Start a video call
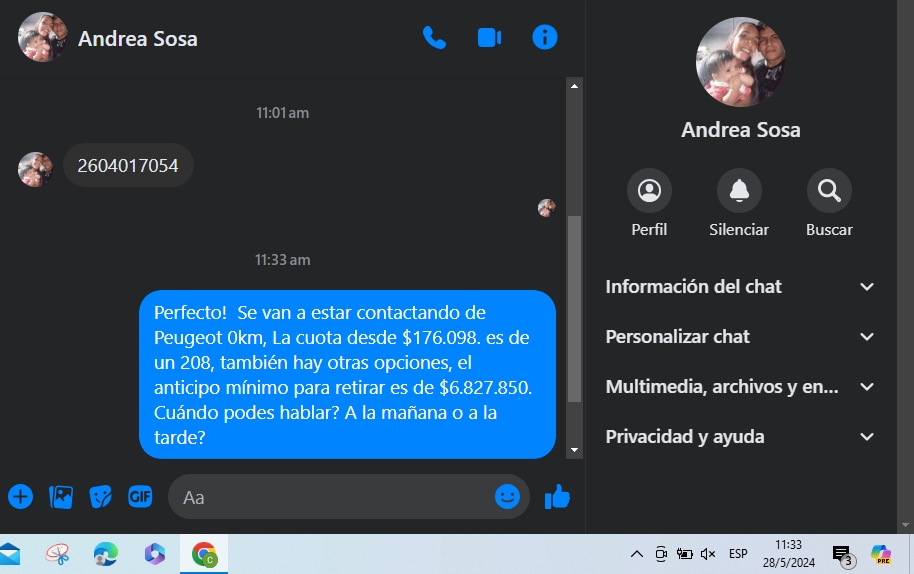This screenshot has width=914, height=574. pyautogui.click(x=490, y=38)
